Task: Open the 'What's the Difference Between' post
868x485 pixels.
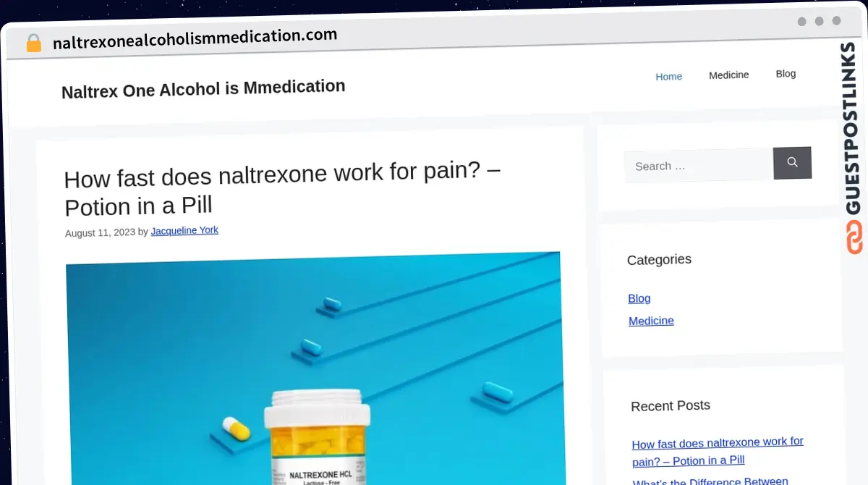Action: [710, 481]
